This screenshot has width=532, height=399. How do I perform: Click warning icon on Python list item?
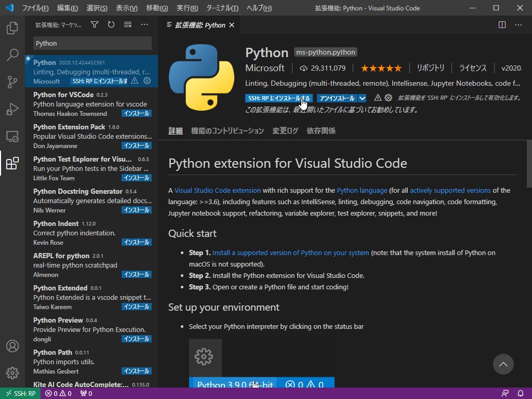click(x=135, y=81)
